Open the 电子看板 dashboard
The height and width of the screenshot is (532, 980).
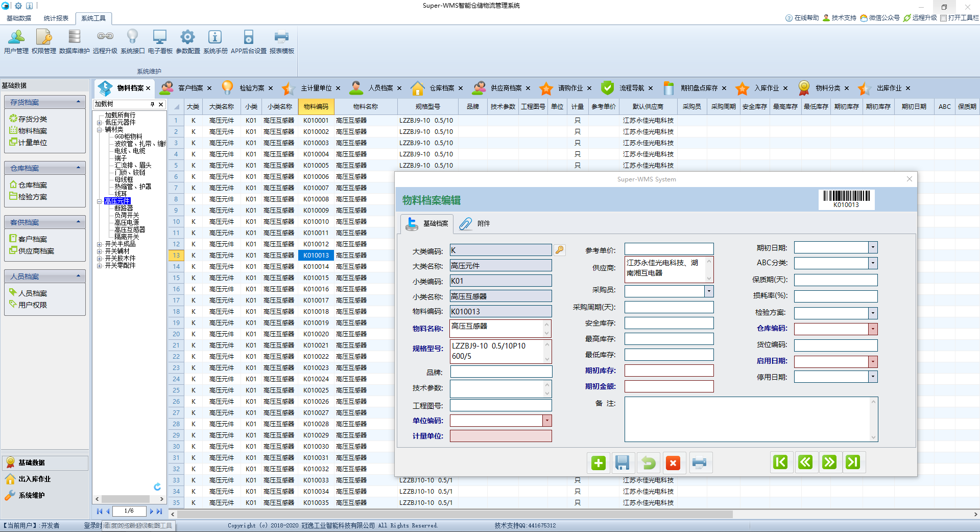(x=160, y=41)
